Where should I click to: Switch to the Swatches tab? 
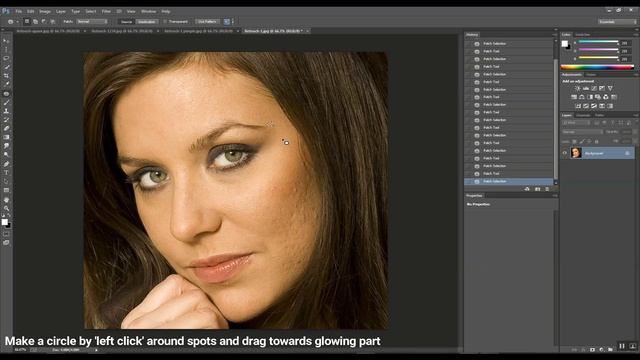pyautogui.click(x=582, y=34)
